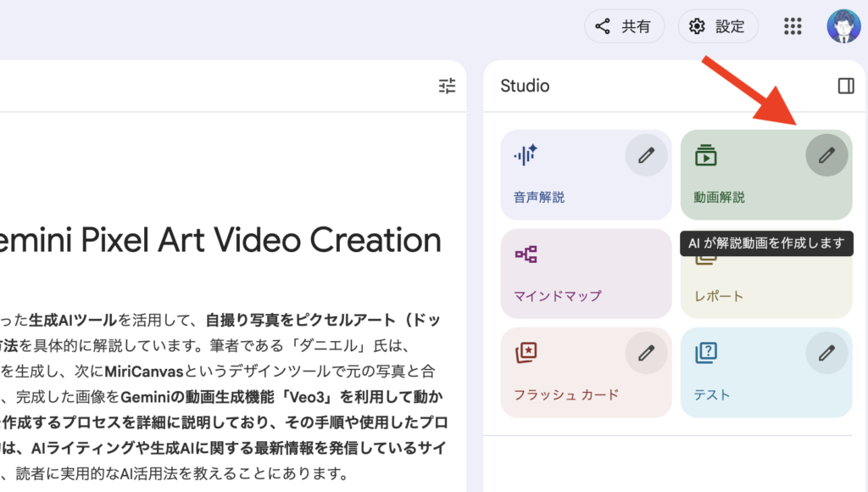
Task: Click pencil icon on テスト card
Action: [x=826, y=352]
